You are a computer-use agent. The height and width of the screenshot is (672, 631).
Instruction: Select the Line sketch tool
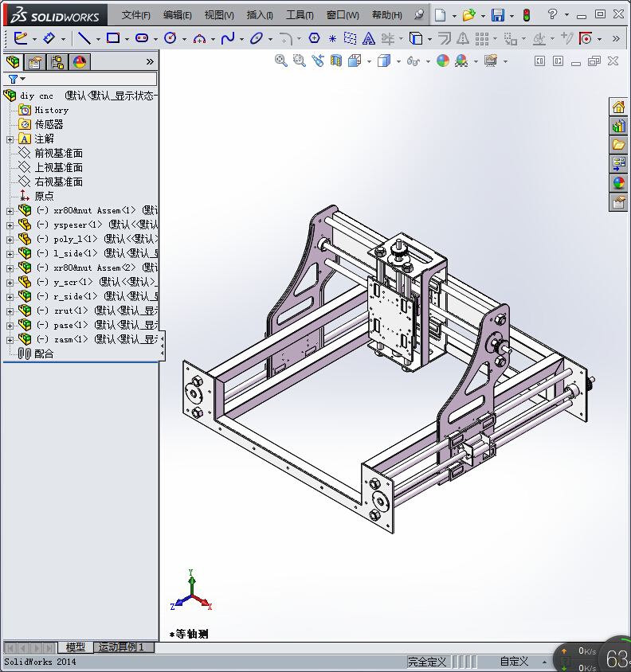pyautogui.click(x=84, y=38)
